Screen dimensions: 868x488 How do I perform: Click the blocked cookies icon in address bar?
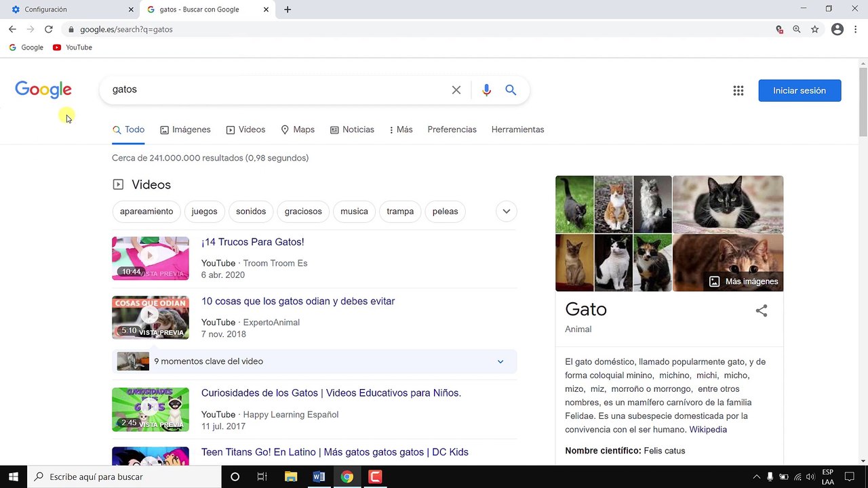(x=779, y=29)
